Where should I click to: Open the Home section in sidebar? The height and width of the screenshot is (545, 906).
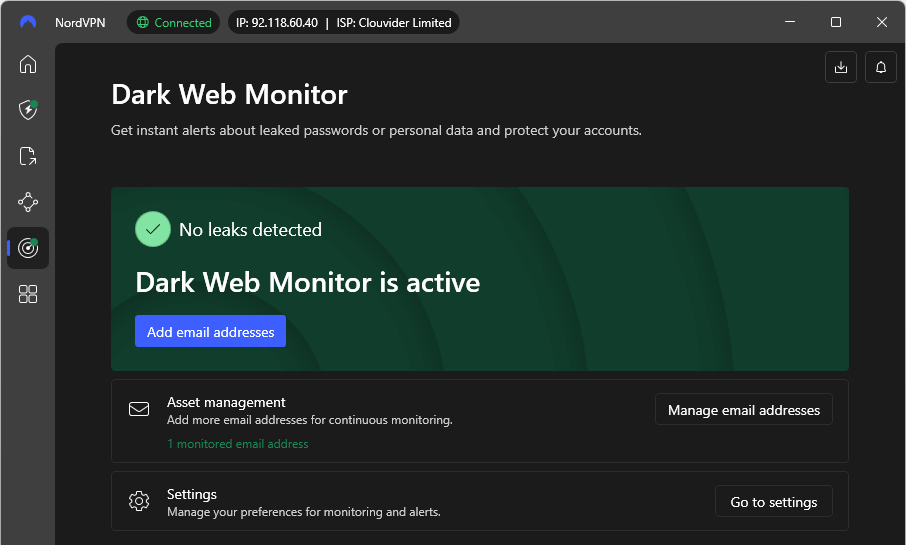click(28, 64)
